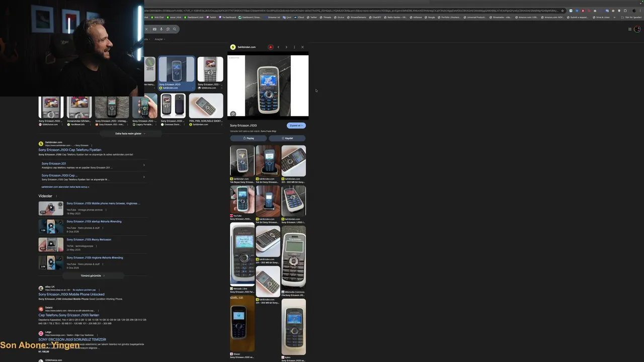The image size is (644, 362).
Task: Open the HardReset.info Donanımdan Sıfırlama thumbnail
Action: (x=79, y=107)
